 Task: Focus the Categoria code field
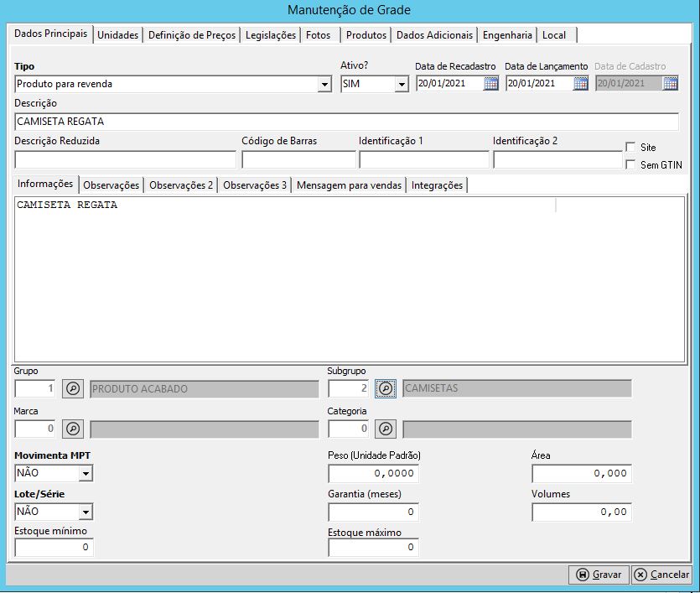(x=348, y=429)
